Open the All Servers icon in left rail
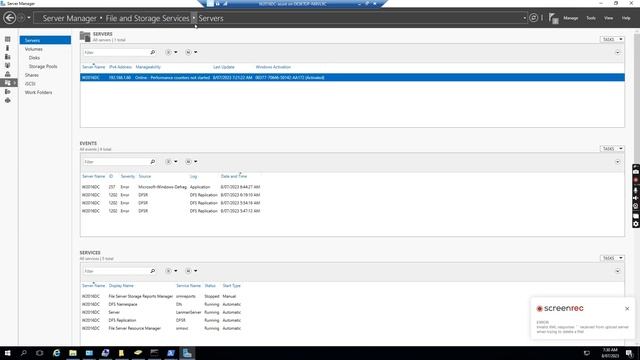Screen dimensions: 640x360 pyautogui.click(x=7, y=57)
